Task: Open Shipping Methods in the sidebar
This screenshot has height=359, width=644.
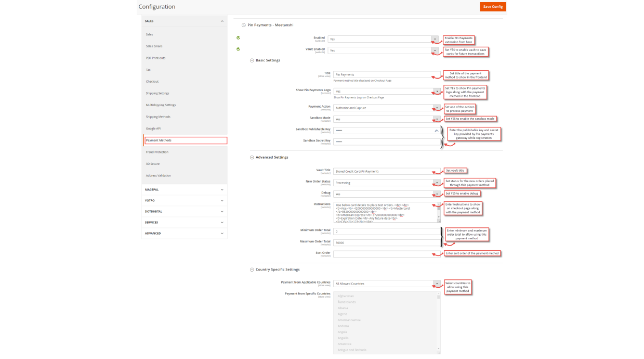Action: coord(158,117)
